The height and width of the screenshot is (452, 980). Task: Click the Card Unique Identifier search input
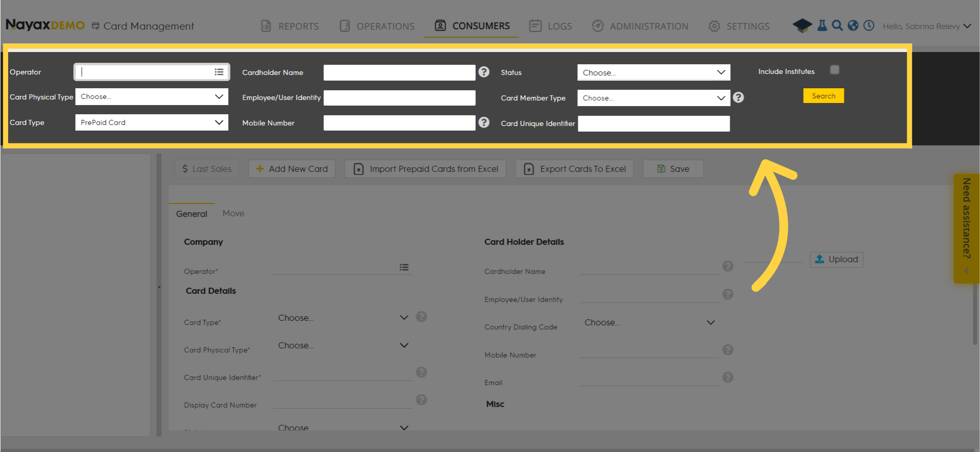pos(654,123)
